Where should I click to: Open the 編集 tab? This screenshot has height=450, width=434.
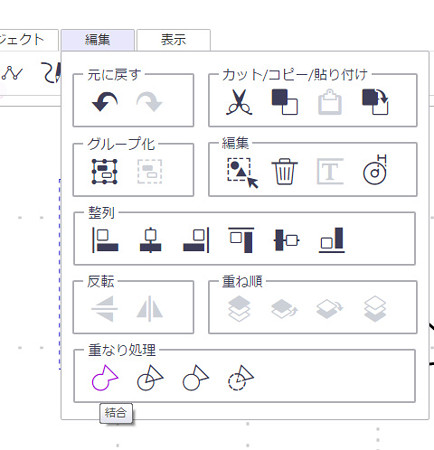tap(98, 40)
